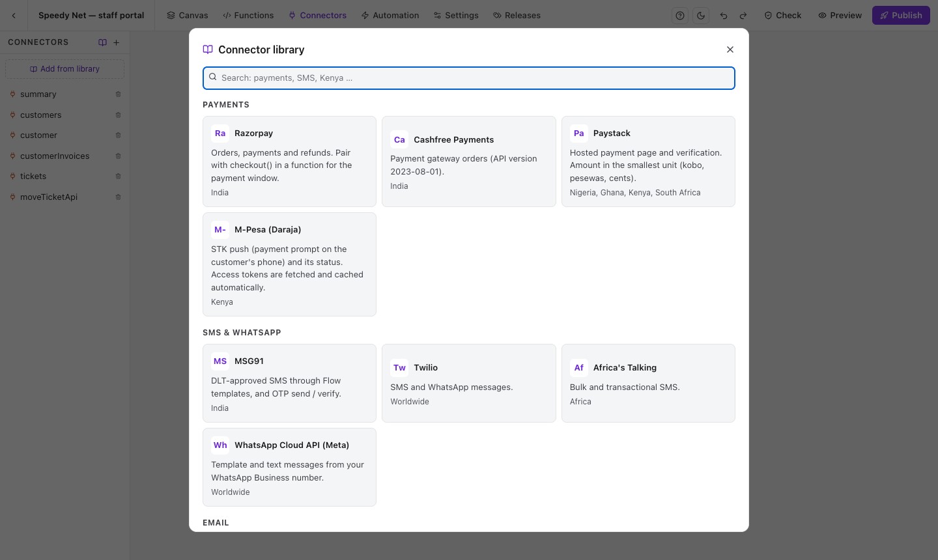Delete the customers connector
The width and height of the screenshot is (938, 560).
118,115
